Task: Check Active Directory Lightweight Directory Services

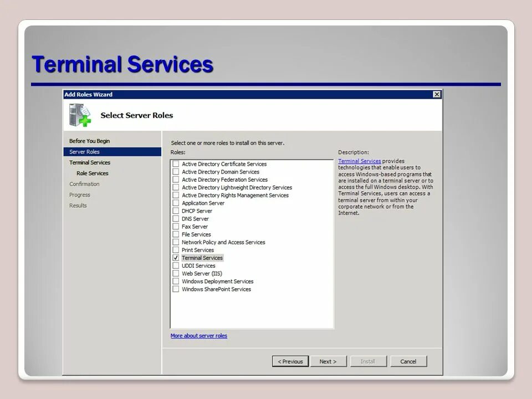Action: pos(176,187)
